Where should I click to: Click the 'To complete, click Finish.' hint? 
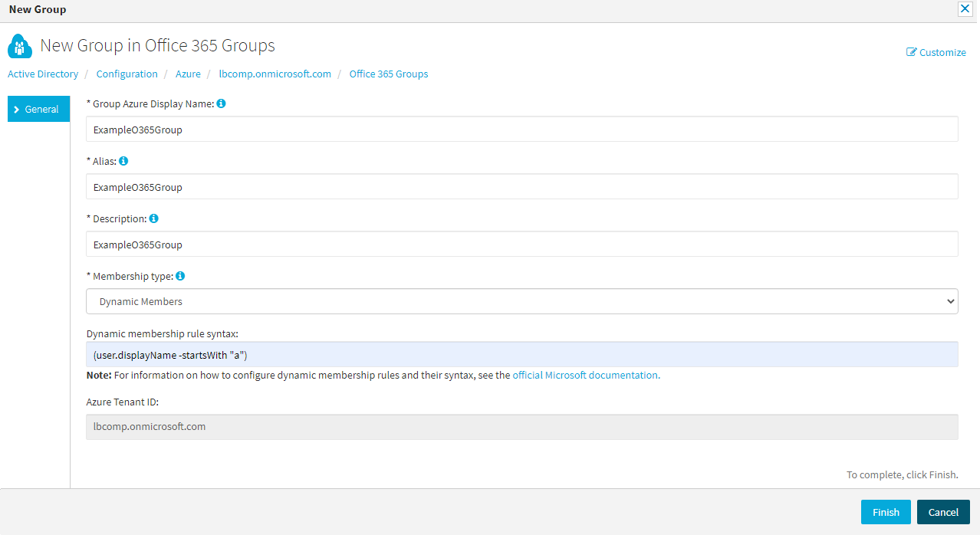tap(903, 474)
